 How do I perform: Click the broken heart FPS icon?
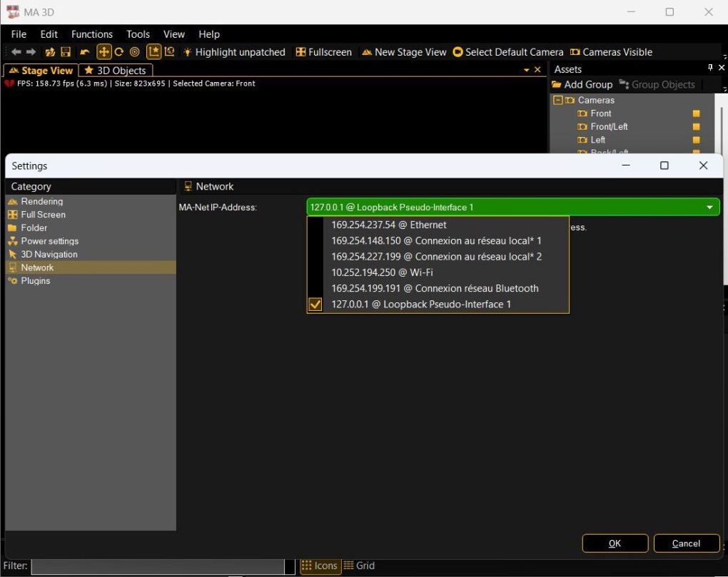pyautogui.click(x=9, y=83)
